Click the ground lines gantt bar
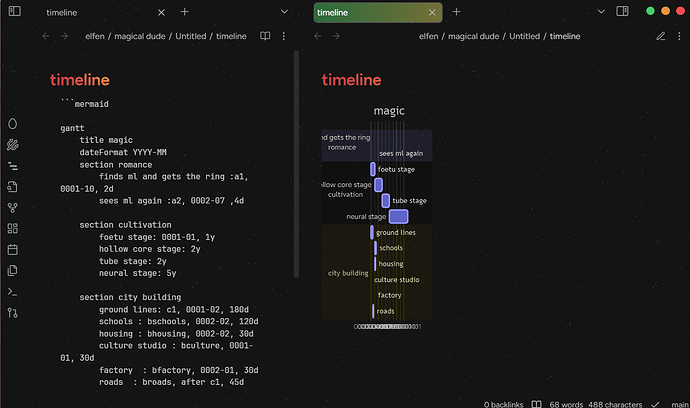690x408 pixels. coord(372,232)
